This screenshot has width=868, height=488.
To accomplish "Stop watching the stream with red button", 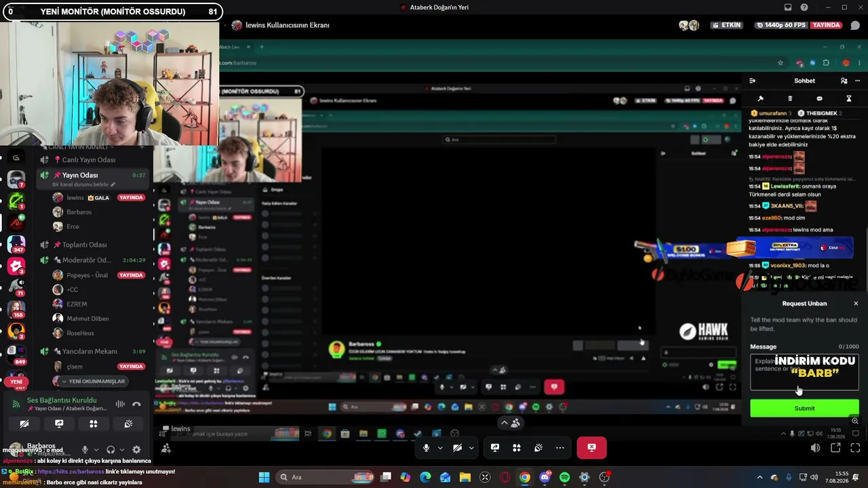I will click(x=591, y=447).
